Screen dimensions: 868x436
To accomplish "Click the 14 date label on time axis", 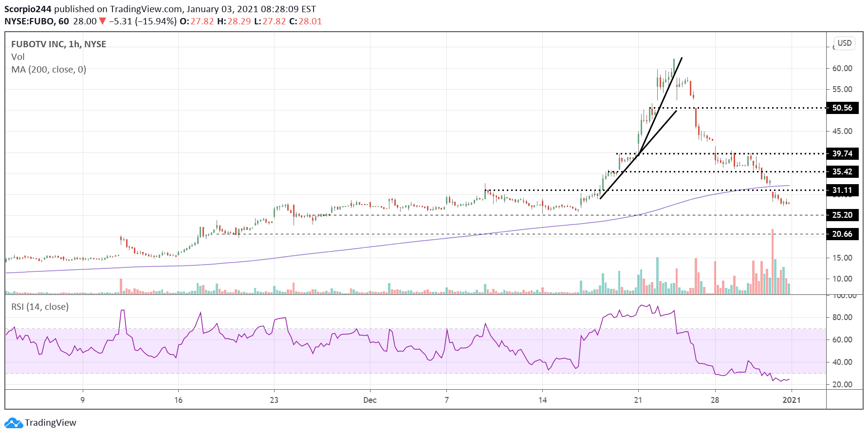I will click(x=542, y=400).
